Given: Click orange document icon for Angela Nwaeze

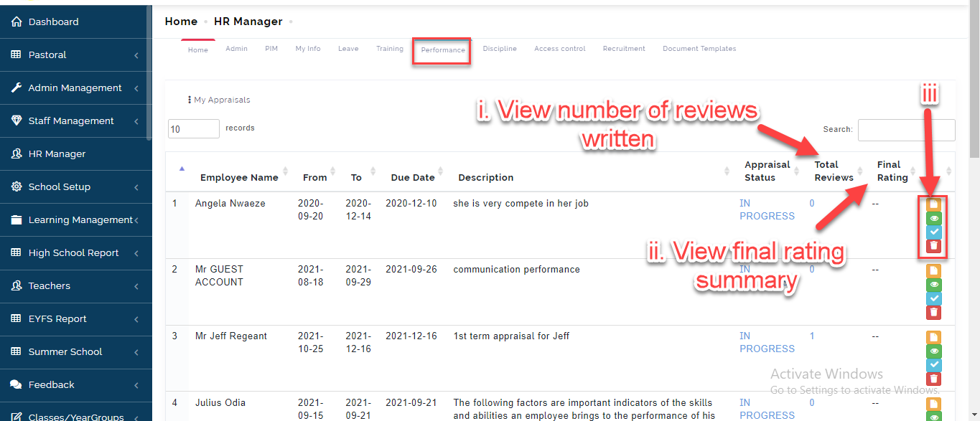Looking at the screenshot, I should [x=933, y=204].
